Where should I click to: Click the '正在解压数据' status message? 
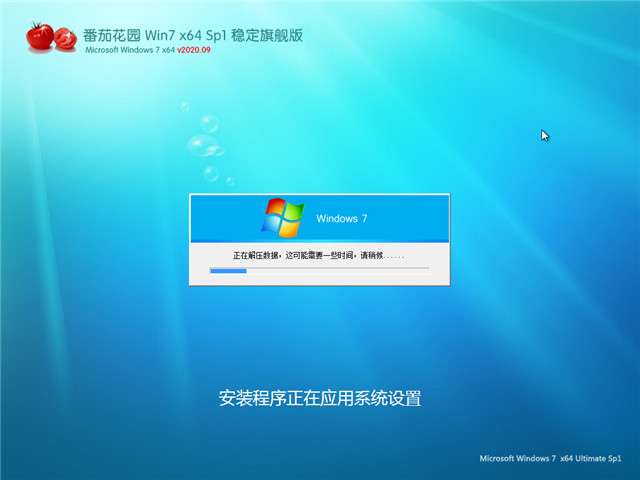318,256
